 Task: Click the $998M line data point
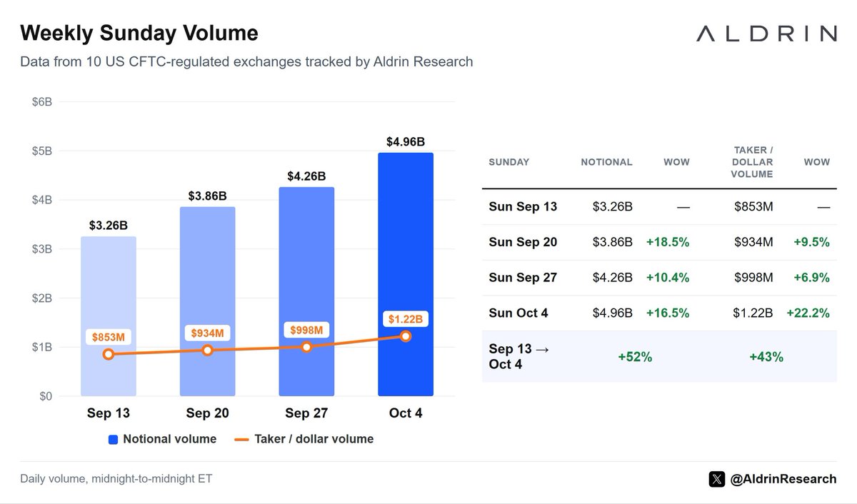click(x=306, y=347)
